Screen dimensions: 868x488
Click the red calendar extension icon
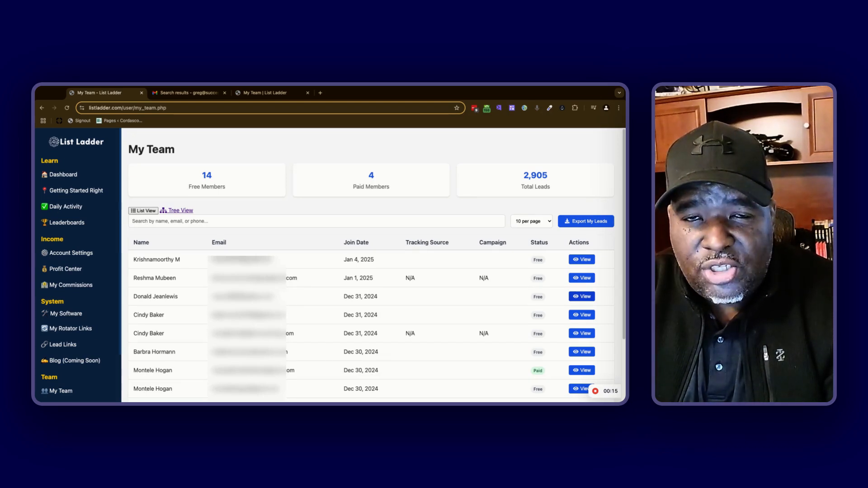point(474,108)
